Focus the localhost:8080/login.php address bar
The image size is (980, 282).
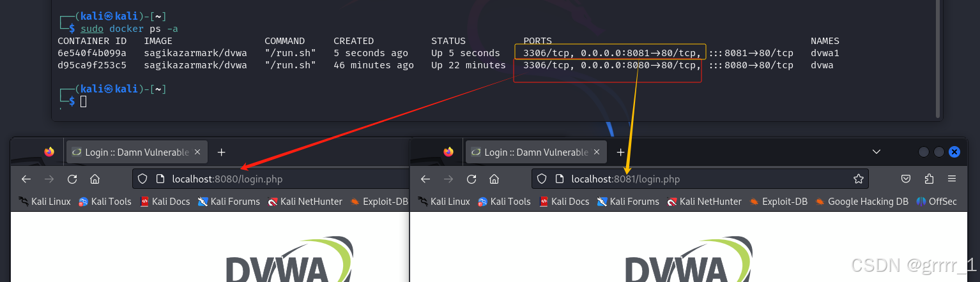pos(271,179)
